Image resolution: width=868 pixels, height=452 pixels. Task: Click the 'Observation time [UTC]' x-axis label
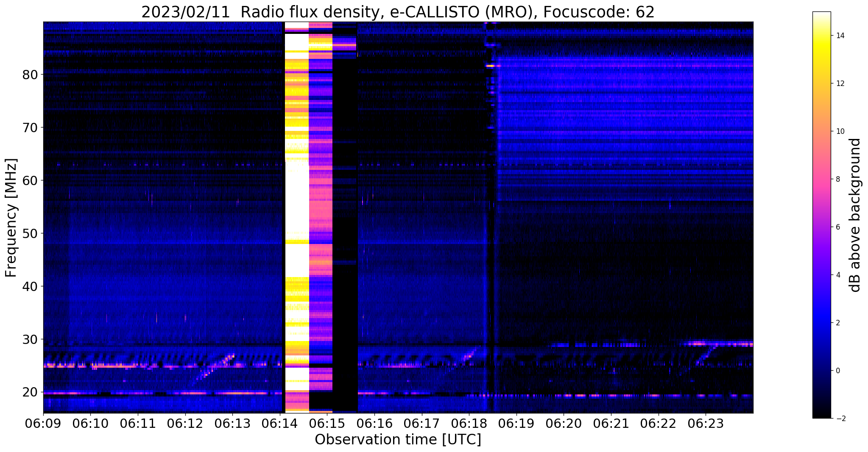398,439
